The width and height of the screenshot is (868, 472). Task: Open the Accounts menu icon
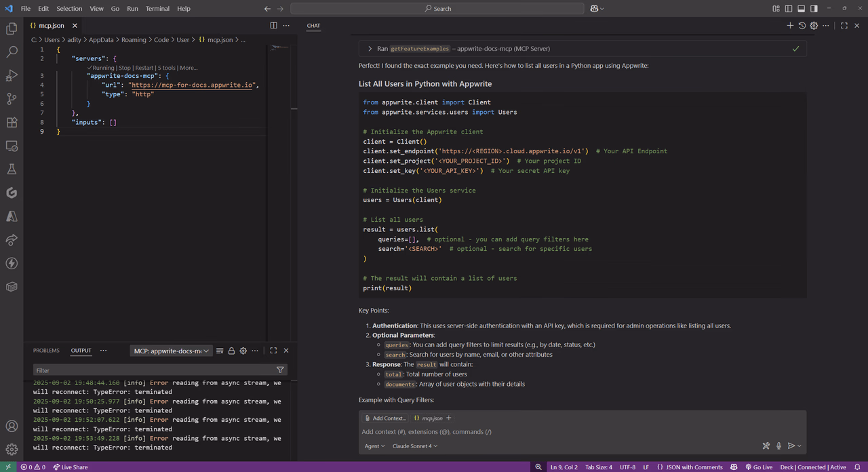click(x=12, y=427)
